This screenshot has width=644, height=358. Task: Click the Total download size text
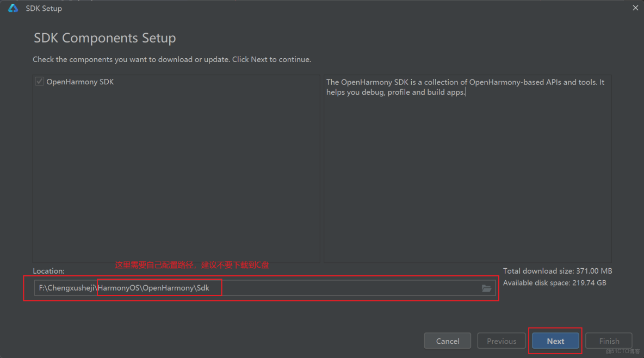click(x=558, y=271)
